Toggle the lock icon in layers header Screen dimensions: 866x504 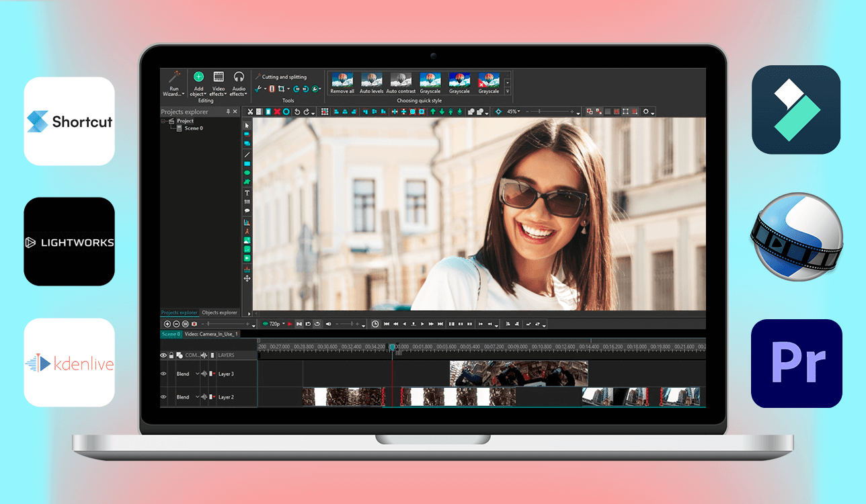coord(171,355)
